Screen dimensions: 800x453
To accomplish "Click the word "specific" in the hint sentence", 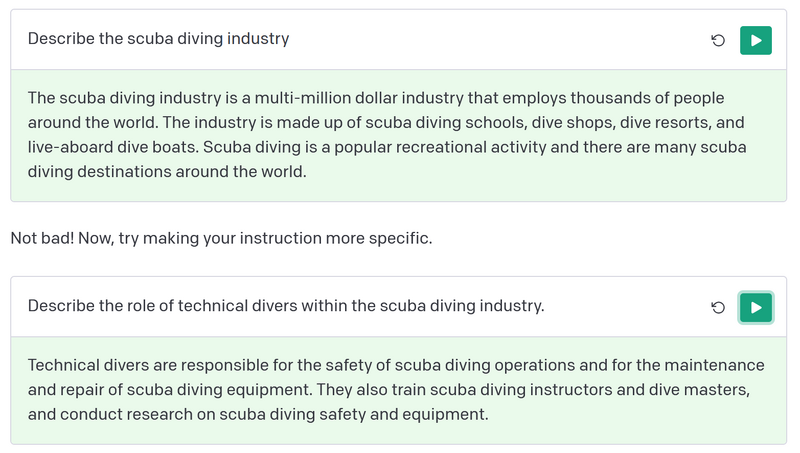I will 398,239.
